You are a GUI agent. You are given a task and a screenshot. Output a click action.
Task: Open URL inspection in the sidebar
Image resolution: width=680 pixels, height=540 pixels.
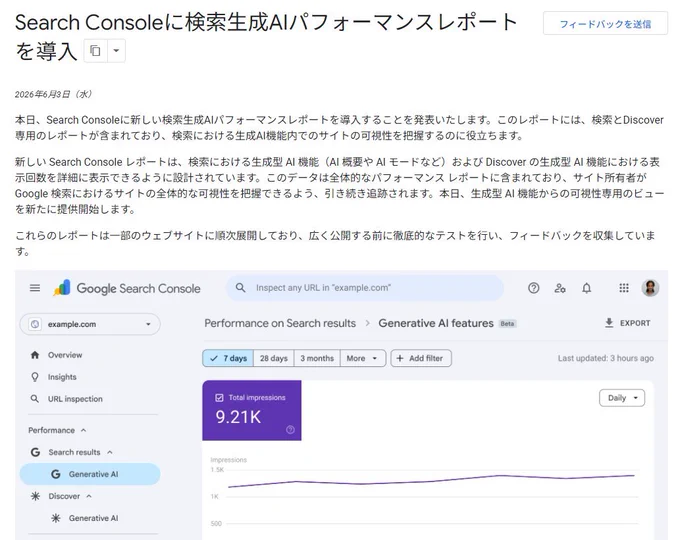pyautogui.click(x=75, y=399)
